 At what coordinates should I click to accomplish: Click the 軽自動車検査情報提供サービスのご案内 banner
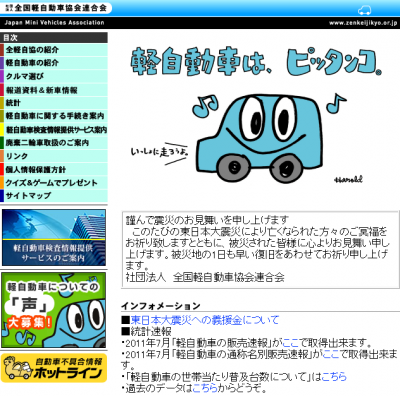(54, 237)
